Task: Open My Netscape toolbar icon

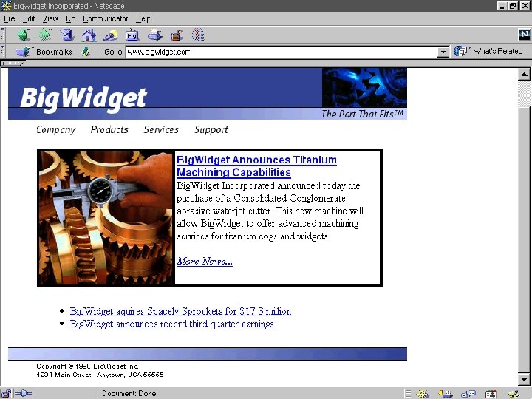Action: 132,35
